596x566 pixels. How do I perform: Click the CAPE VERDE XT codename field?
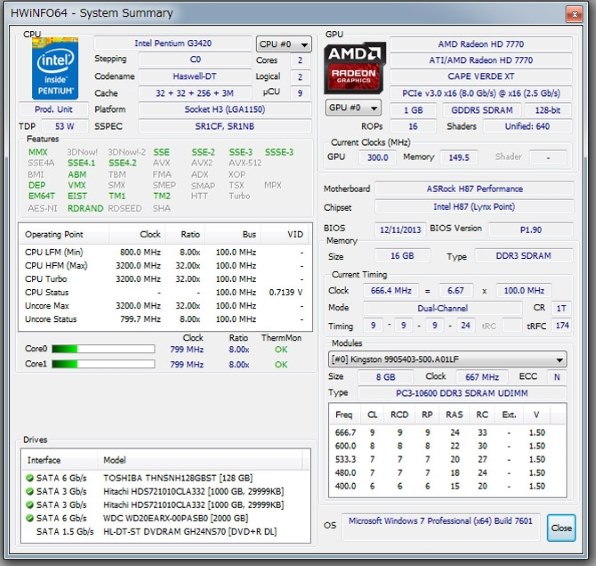coord(481,76)
